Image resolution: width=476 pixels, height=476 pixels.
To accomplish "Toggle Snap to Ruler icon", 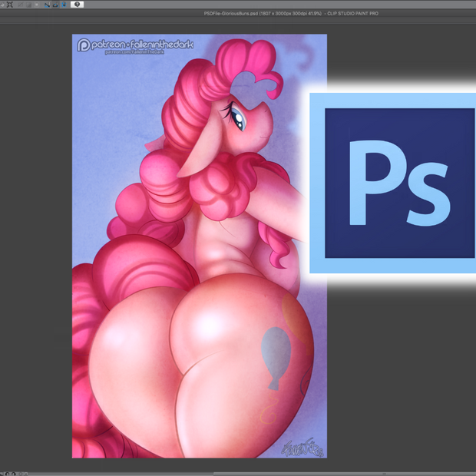I will click(x=47, y=5).
